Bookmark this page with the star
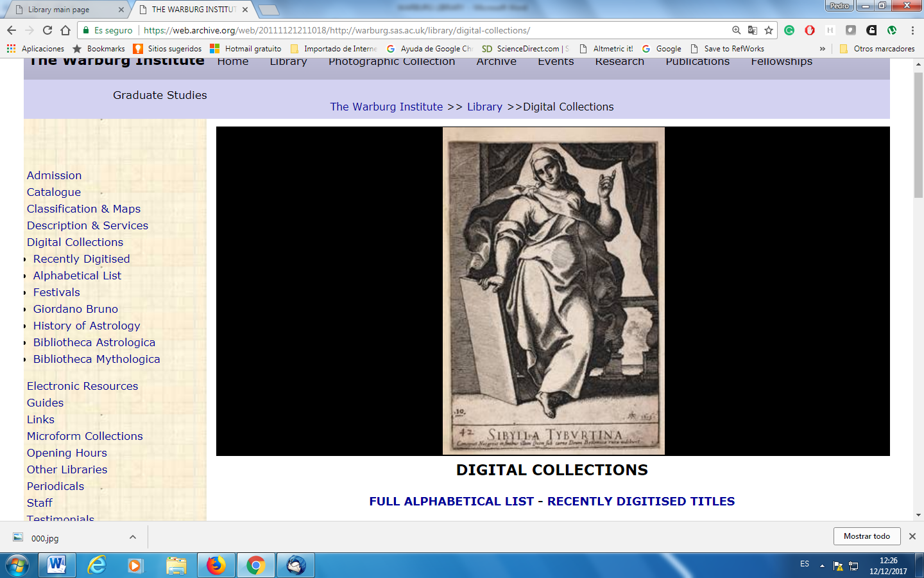 (769, 30)
